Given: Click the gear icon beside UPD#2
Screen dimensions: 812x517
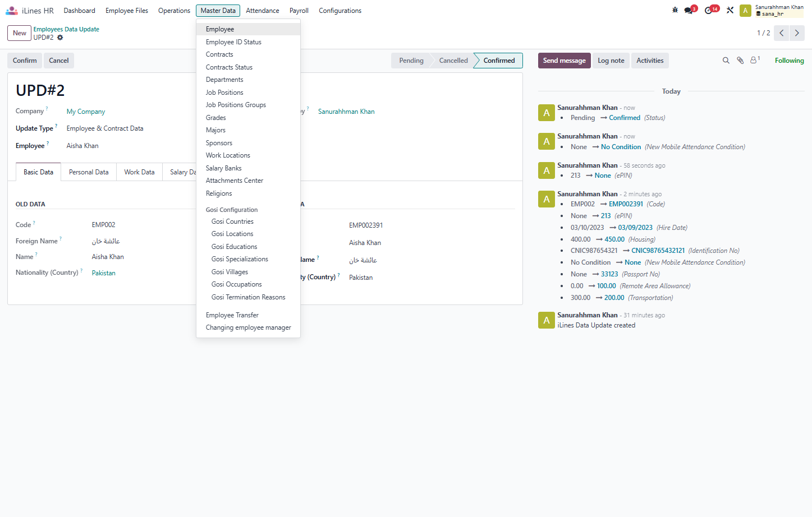Looking at the screenshot, I should (60, 38).
